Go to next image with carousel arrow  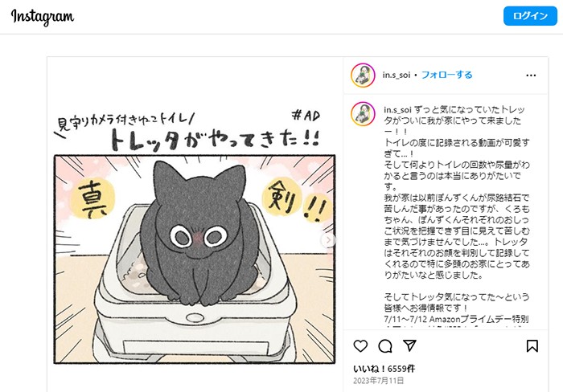coord(328,240)
